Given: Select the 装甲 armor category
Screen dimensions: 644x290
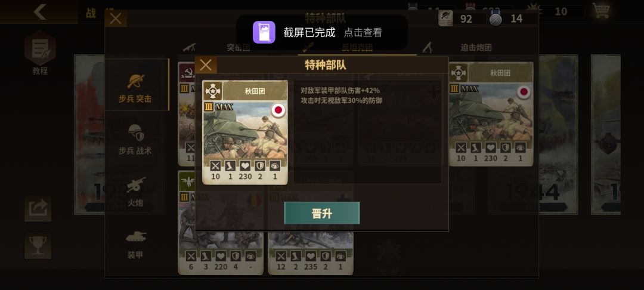Looking at the screenshot, I should click(x=135, y=244).
